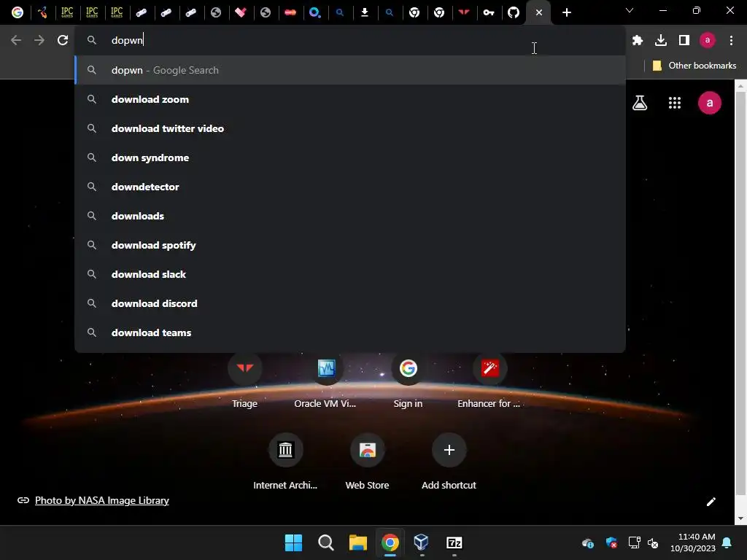Close the current active tab

[x=539, y=12]
